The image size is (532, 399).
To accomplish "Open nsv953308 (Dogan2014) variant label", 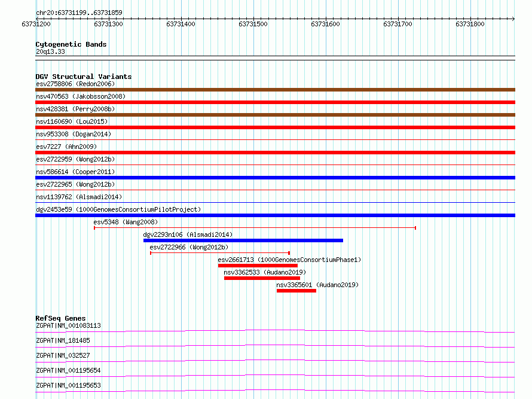I will (74, 134).
